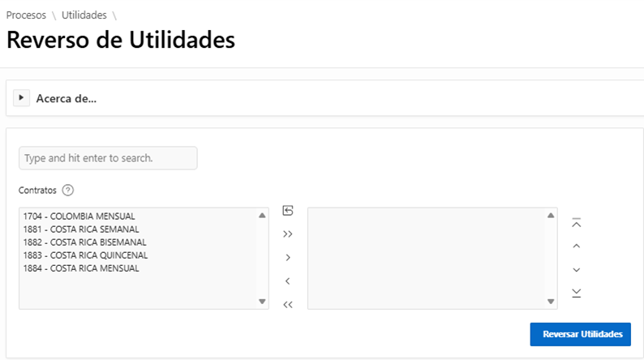This screenshot has height=360, width=644.
Task: Click the move to bottom icon
Action: [577, 292]
